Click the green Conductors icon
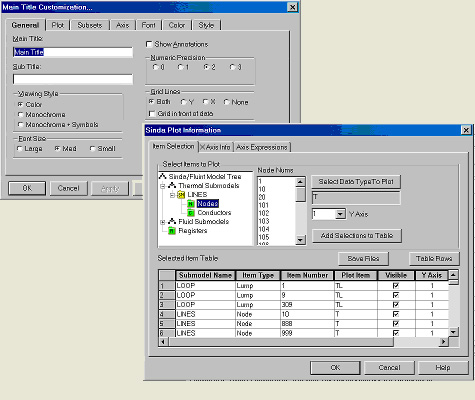The height and width of the screenshot is (400, 475). click(191, 213)
